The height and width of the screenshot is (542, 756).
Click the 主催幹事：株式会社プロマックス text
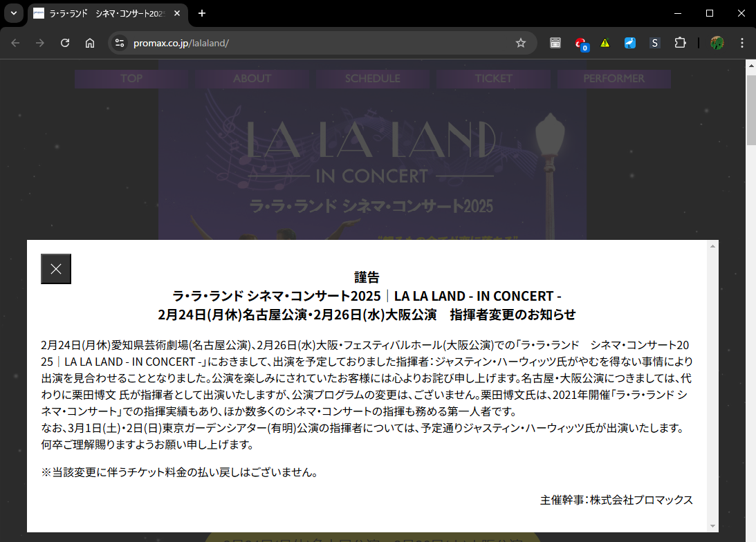[x=616, y=500]
